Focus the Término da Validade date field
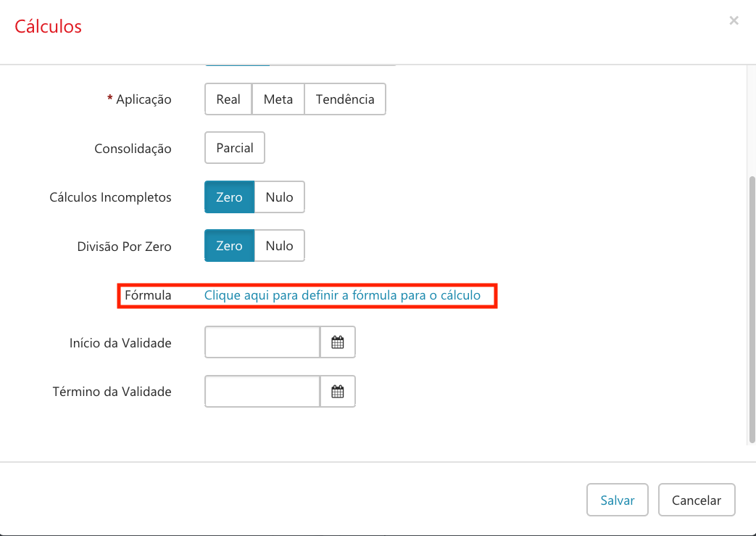Viewport: 756px width, 536px height. (x=262, y=392)
